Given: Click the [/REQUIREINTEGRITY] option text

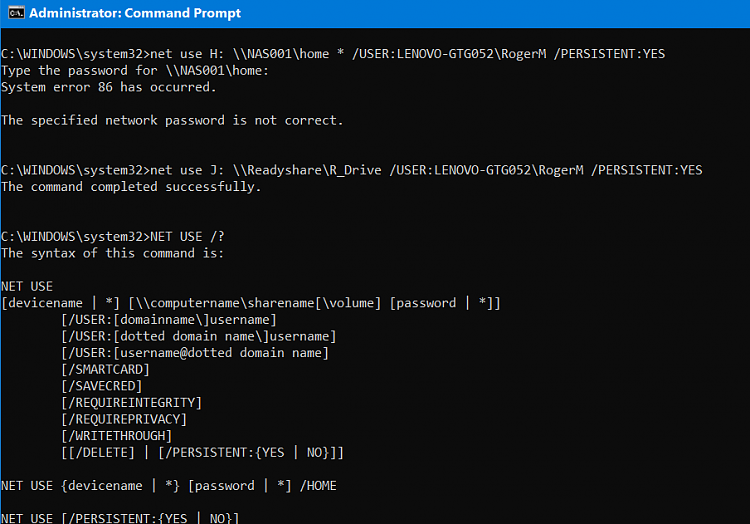Looking at the screenshot, I should click(x=131, y=403).
